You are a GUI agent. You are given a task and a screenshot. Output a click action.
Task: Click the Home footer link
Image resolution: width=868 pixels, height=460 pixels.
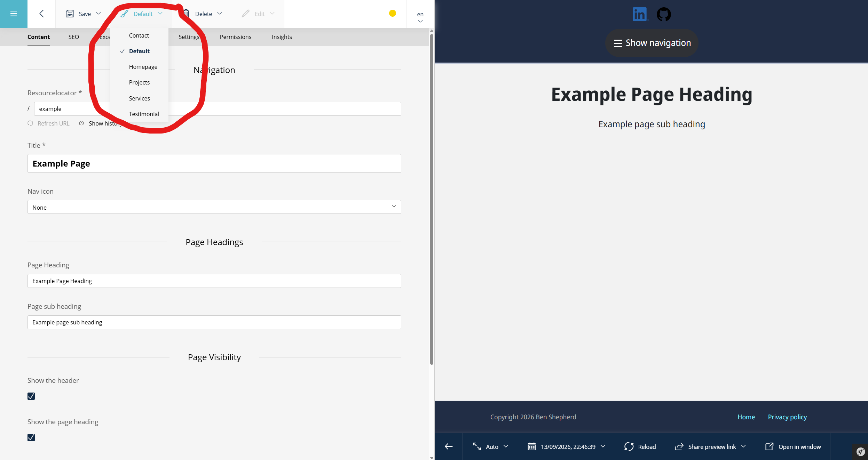coord(746,417)
